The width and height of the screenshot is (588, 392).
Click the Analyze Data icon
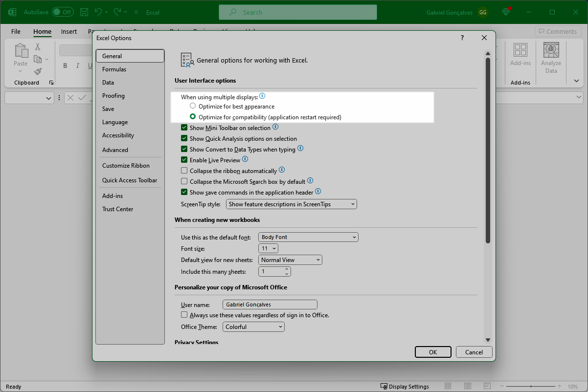pyautogui.click(x=551, y=50)
